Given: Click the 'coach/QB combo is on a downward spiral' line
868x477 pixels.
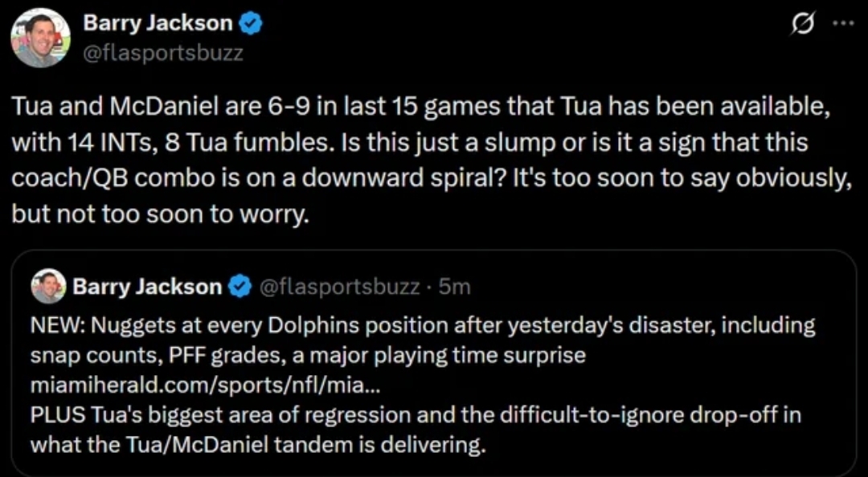Looking at the screenshot, I should [432, 179].
